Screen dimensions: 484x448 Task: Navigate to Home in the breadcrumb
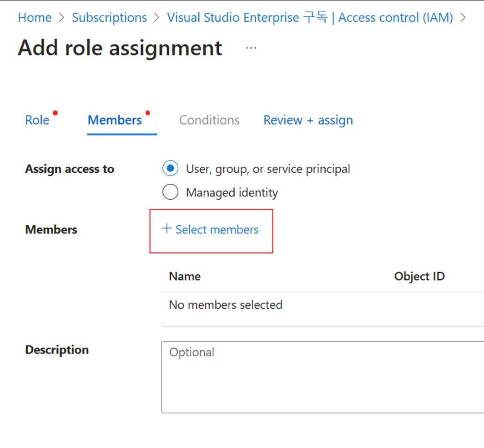35,18
